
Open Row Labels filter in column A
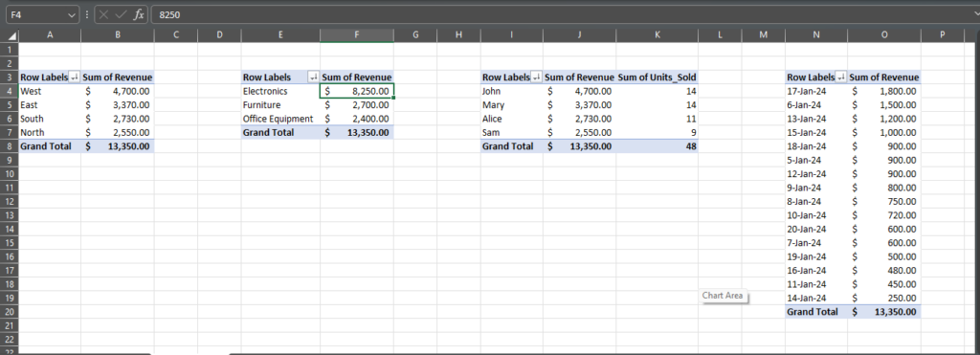tap(75, 78)
